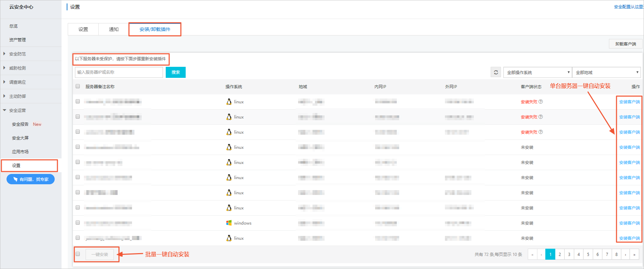Click 安装客户端 link in the windows row
The width and height of the screenshot is (644, 269).
point(630,223)
